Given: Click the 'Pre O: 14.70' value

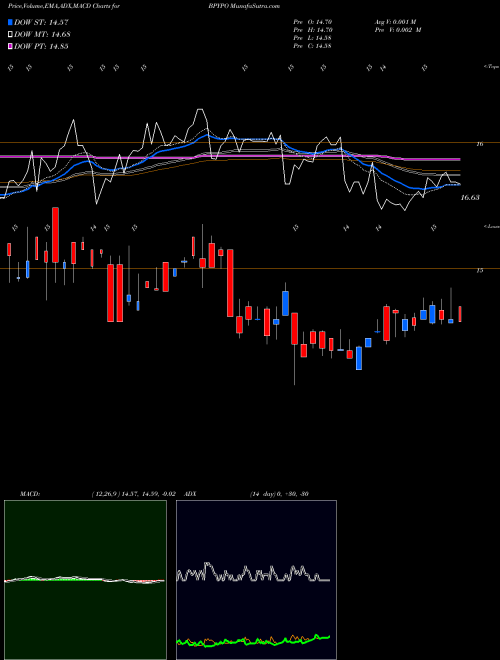Looking at the screenshot, I should coord(313,21).
